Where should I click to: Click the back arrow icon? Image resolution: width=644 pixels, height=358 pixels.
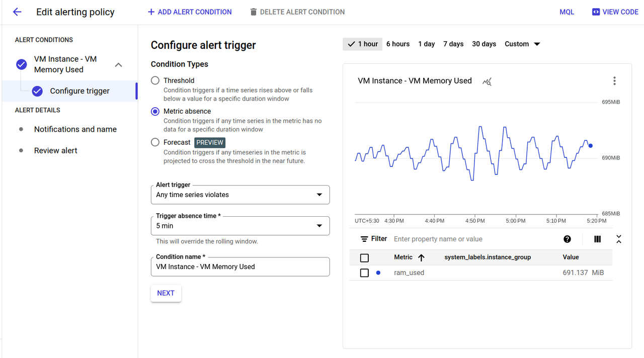[x=17, y=12]
